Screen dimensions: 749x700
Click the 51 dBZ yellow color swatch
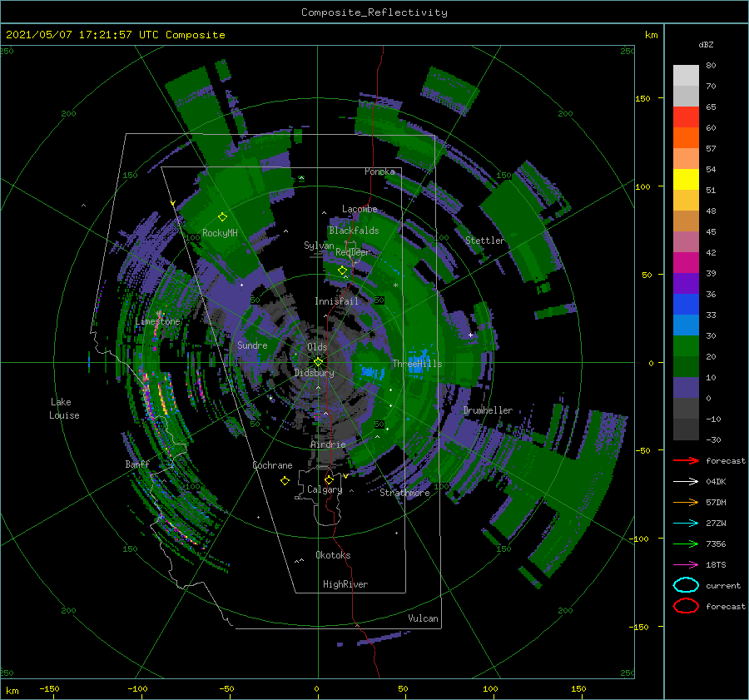click(686, 179)
